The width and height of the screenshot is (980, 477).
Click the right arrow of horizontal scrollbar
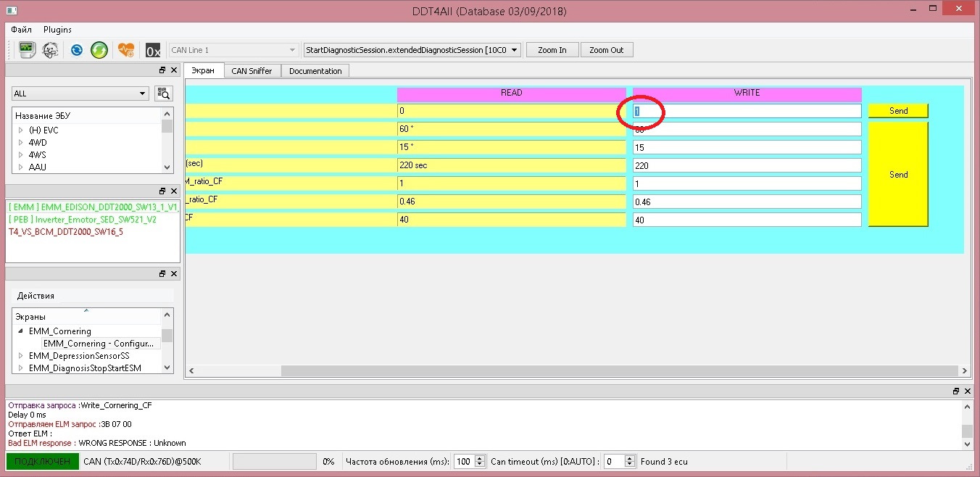(966, 370)
